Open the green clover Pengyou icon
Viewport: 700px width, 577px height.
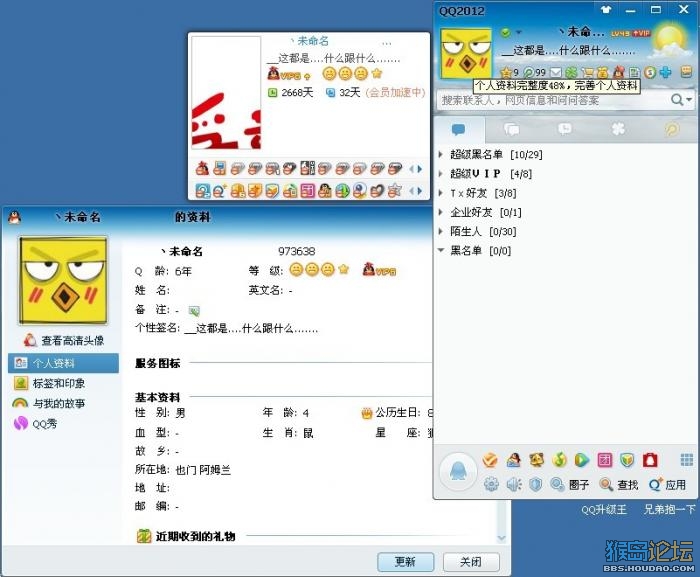pos(571,72)
